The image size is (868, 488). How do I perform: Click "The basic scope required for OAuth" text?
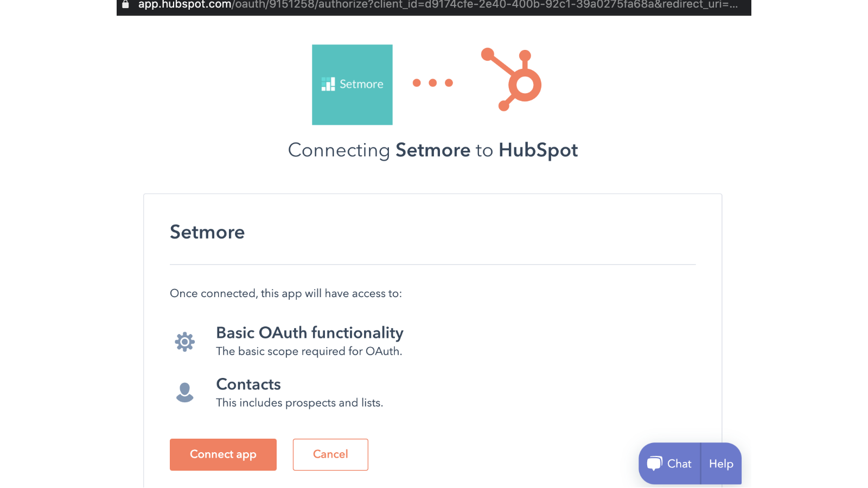tap(309, 351)
